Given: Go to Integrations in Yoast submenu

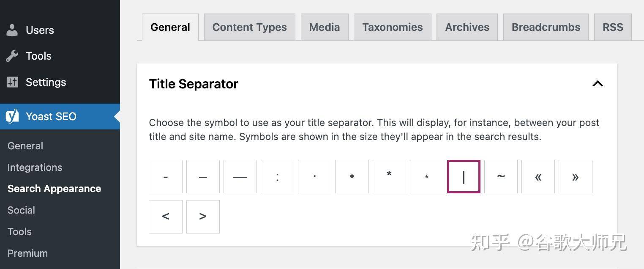Looking at the screenshot, I should point(35,167).
